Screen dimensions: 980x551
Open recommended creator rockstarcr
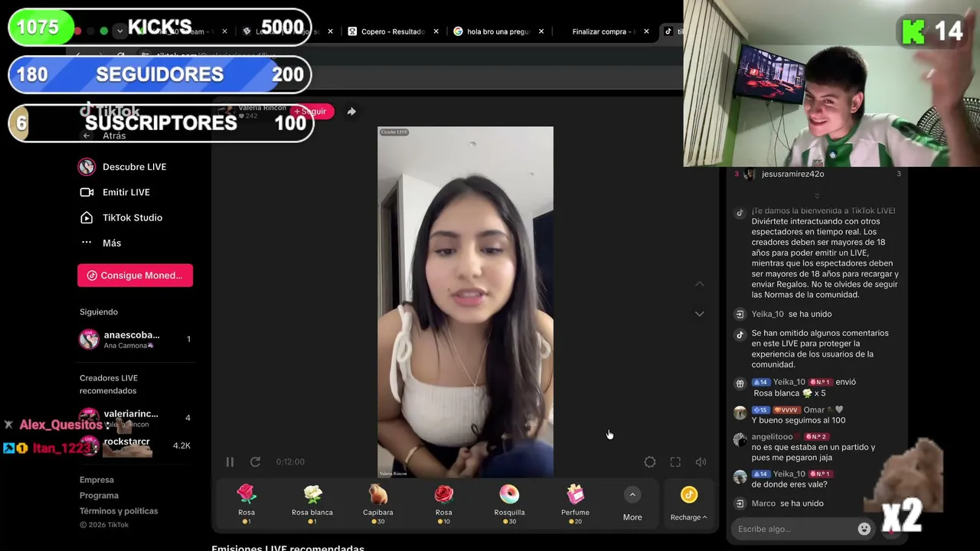point(136,445)
